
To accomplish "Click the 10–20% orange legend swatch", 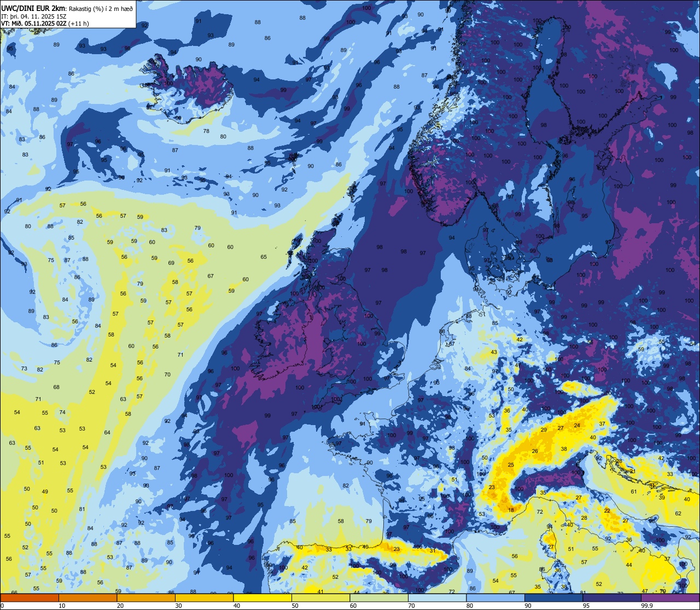I will (87, 597).
